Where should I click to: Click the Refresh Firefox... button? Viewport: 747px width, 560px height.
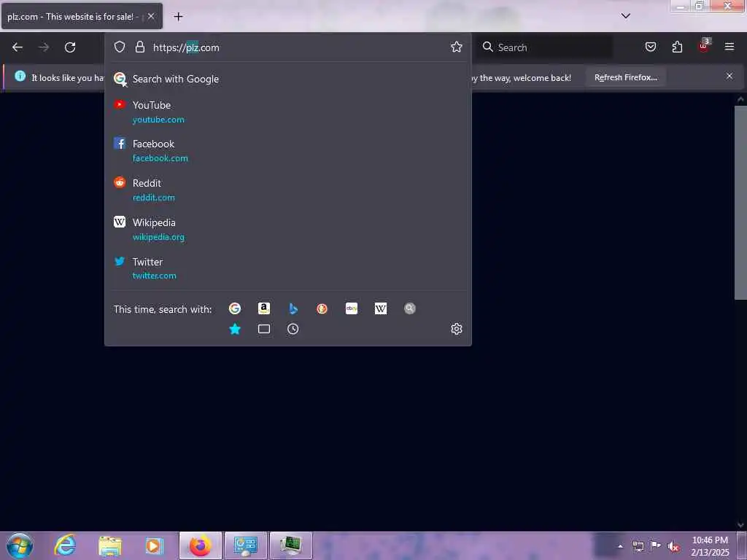pyautogui.click(x=625, y=77)
